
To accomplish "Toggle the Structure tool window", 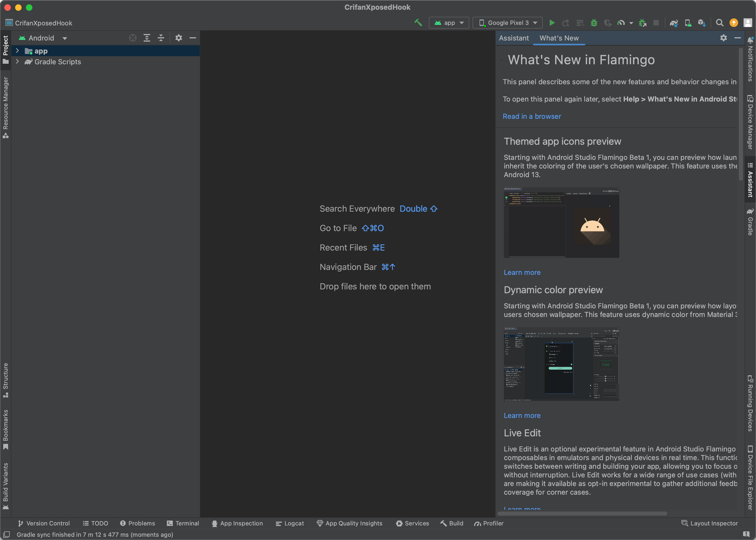I will [5, 380].
